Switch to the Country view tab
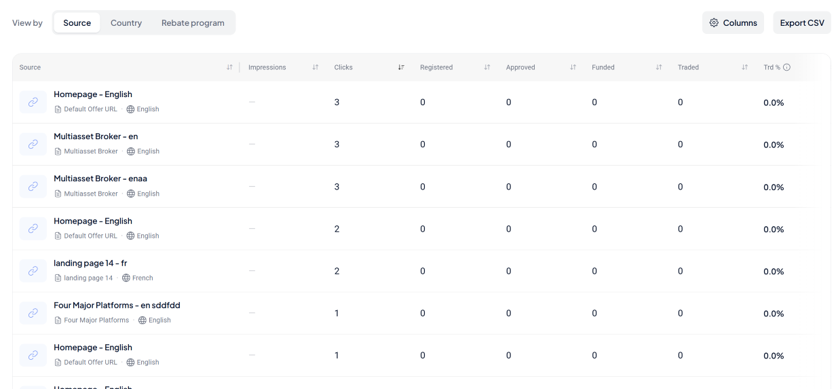 126,22
